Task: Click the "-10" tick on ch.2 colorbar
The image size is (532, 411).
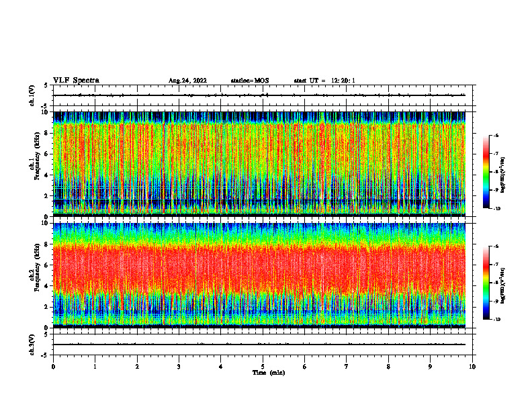Action: 496,320
